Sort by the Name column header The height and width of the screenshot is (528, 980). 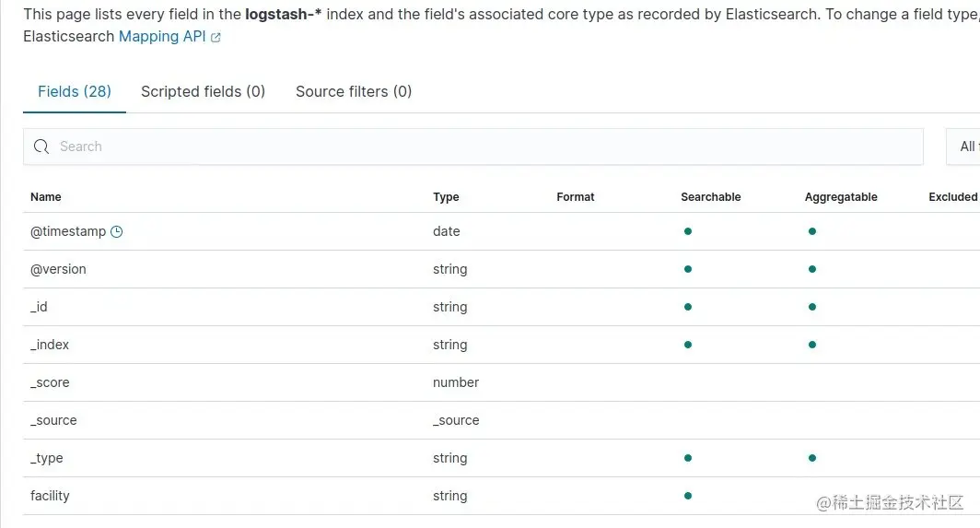click(x=46, y=197)
